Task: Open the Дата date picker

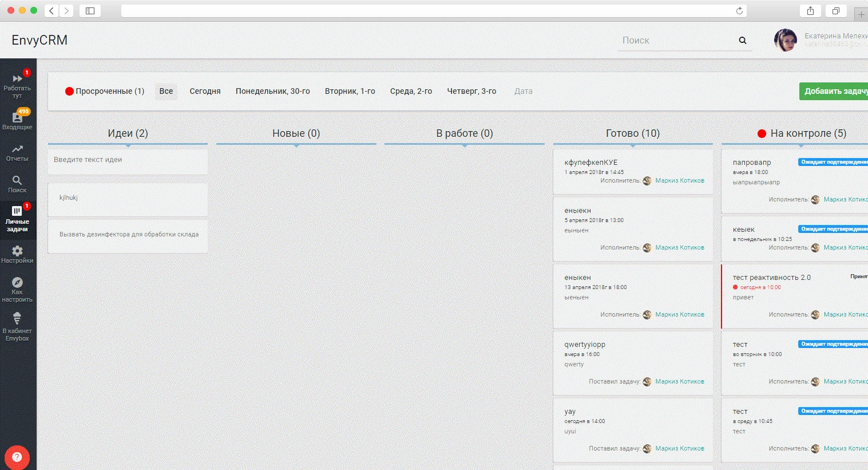Action: [x=523, y=92]
